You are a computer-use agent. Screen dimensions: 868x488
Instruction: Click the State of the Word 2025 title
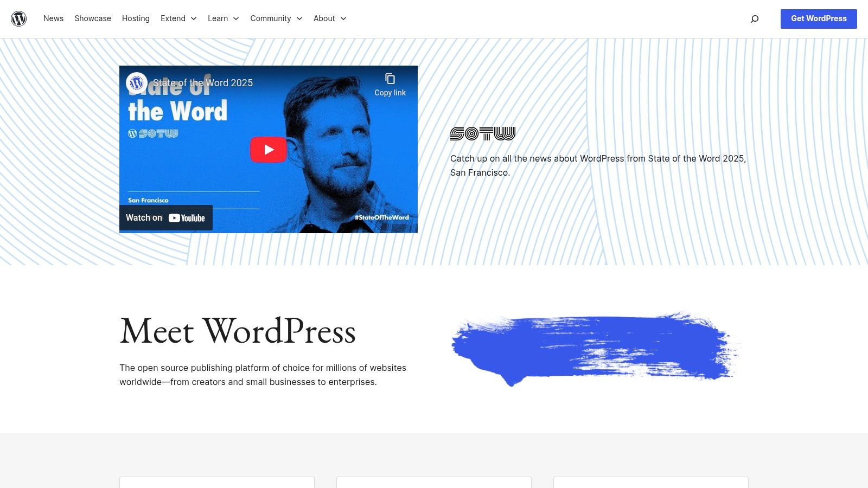(203, 83)
